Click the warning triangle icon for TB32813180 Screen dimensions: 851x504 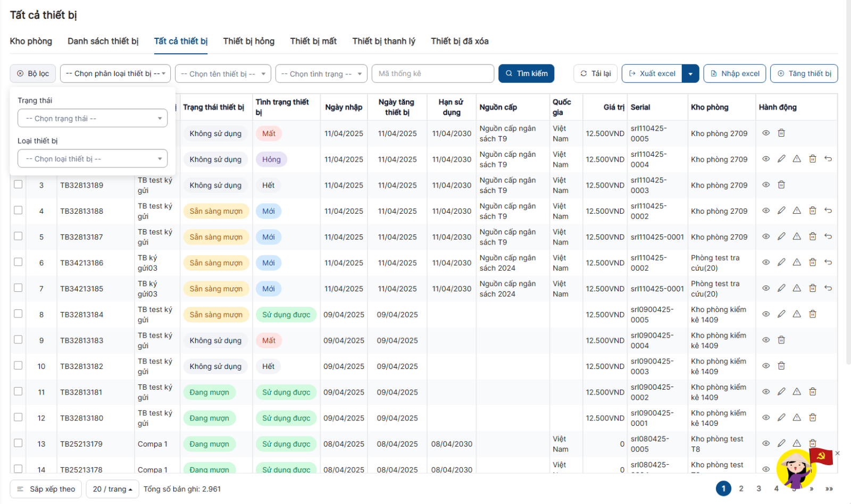coord(797,418)
